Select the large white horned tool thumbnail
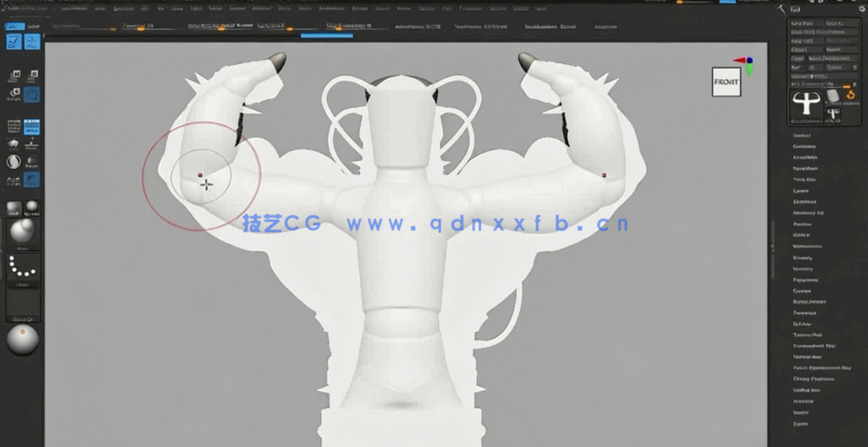Image resolution: width=868 pixels, height=447 pixels. (807, 106)
